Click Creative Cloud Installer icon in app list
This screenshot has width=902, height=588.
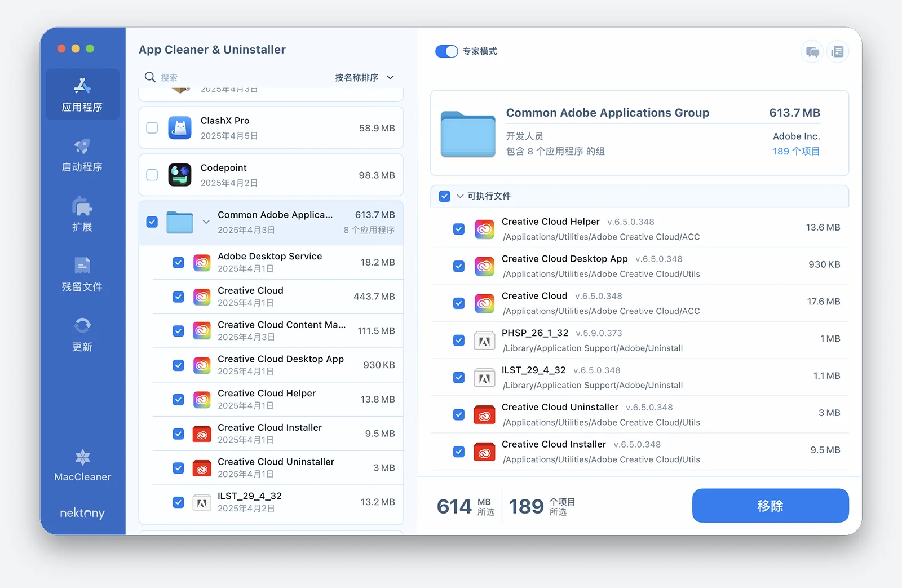click(202, 434)
